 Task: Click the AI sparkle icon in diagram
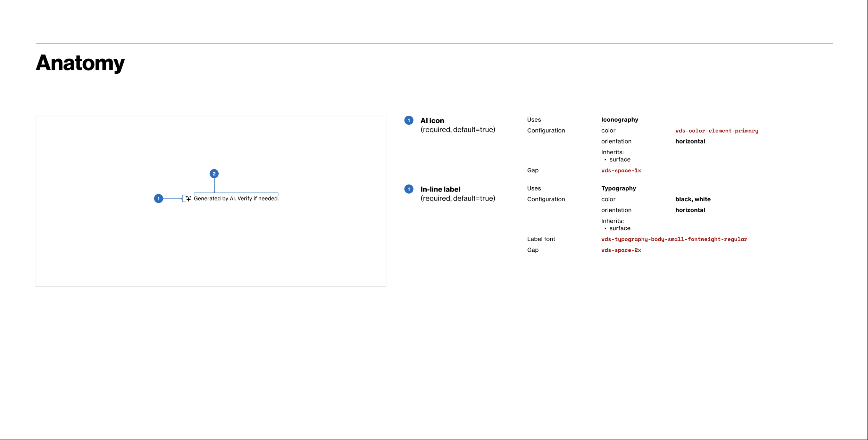pyautogui.click(x=188, y=198)
